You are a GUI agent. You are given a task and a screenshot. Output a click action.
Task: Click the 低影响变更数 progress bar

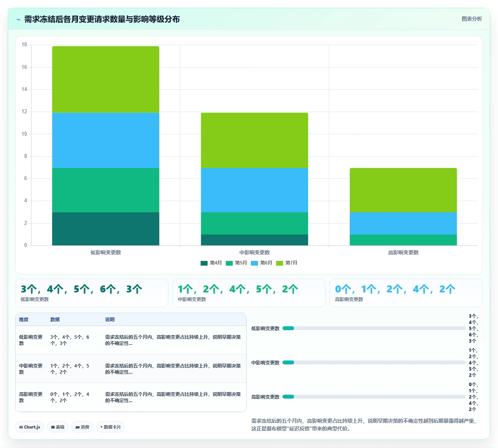[374, 328]
